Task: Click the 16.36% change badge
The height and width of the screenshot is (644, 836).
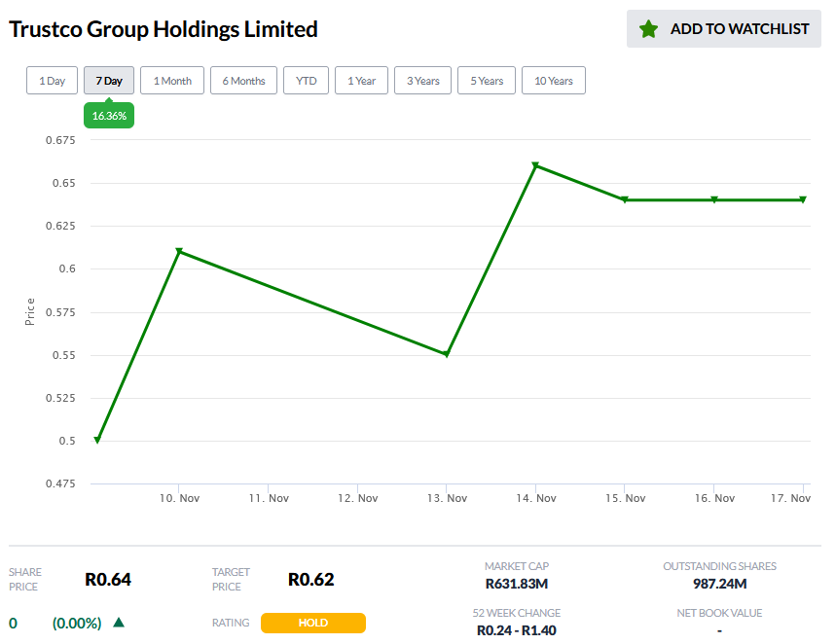Action: [109, 116]
